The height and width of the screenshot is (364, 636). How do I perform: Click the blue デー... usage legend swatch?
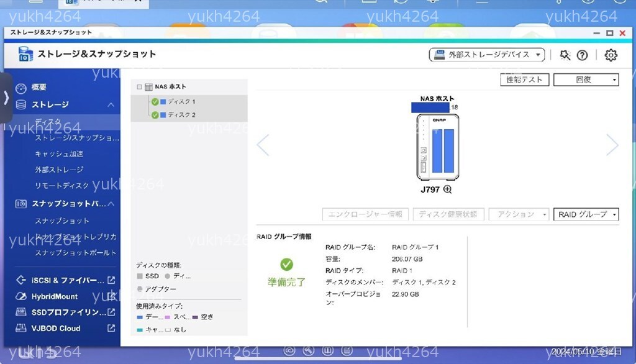click(x=140, y=317)
